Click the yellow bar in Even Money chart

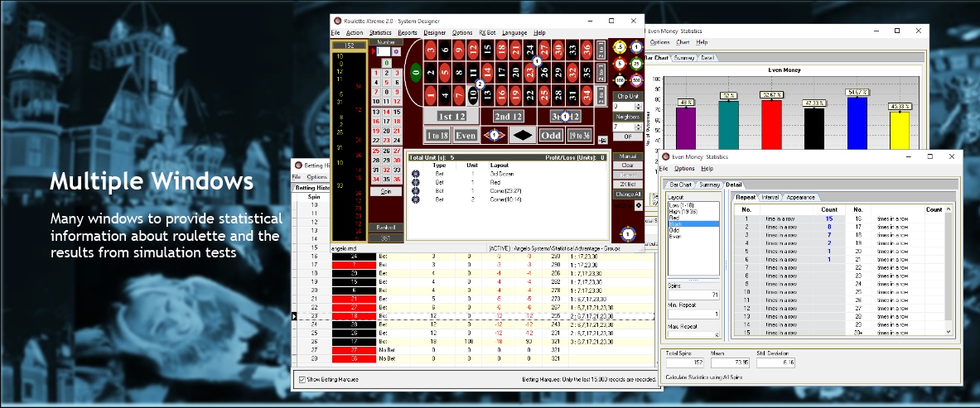(900, 130)
